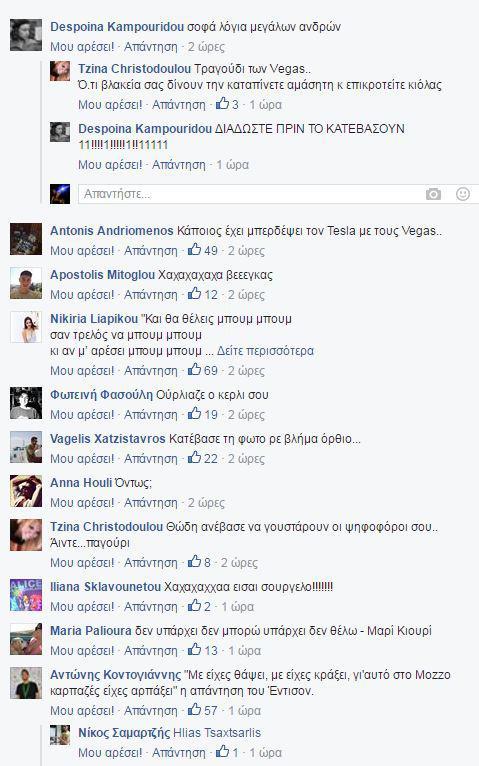Click thumbs-up icon with 13 on Maria Palioura's comment
The height and width of the screenshot is (766, 479).
point(194,650)
